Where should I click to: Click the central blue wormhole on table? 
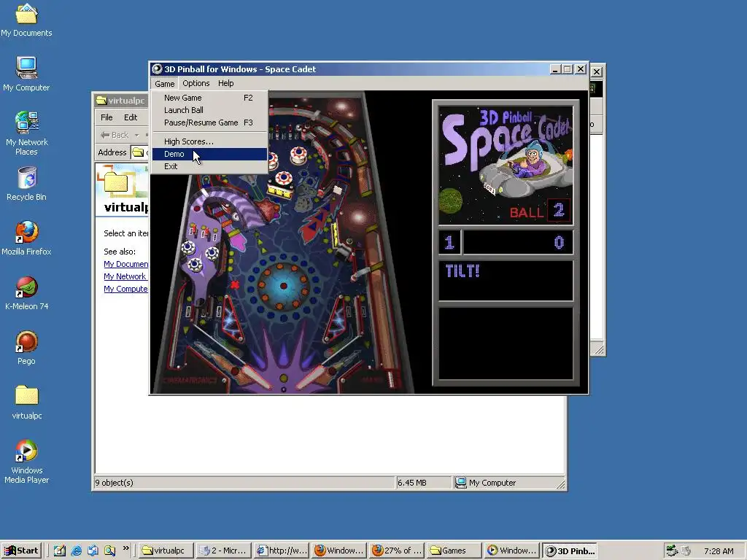(x=284, y=286)
